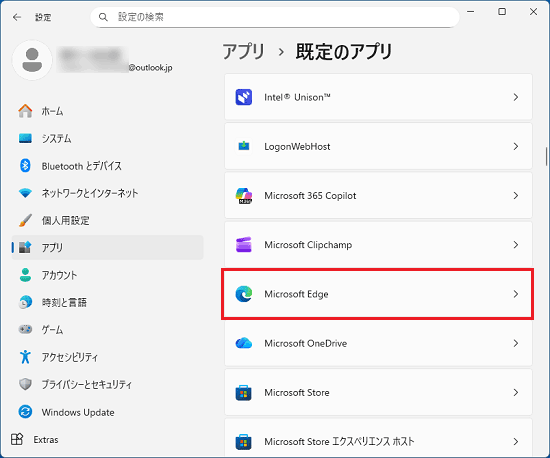Click the Microsoft OneDrive cloud icon
Image resolution: width=550 pixels, height=458 pixels.
coord(243,343)
